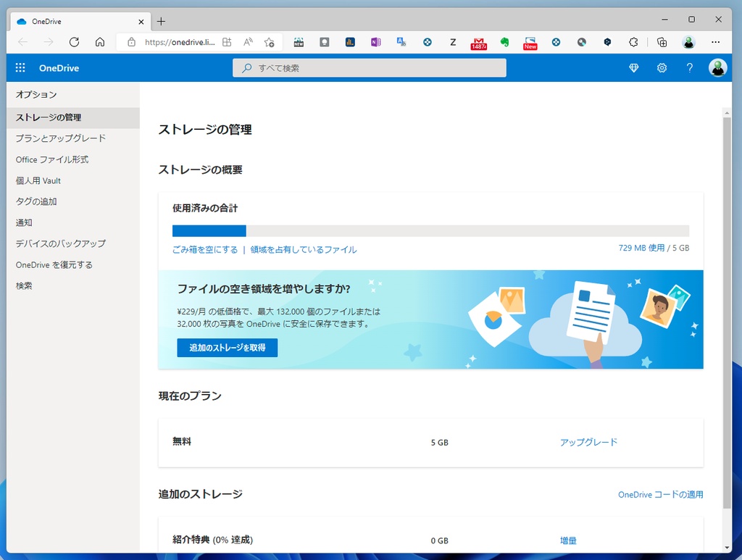Open プランとアップグレード in the sidebar

point(73,138)
